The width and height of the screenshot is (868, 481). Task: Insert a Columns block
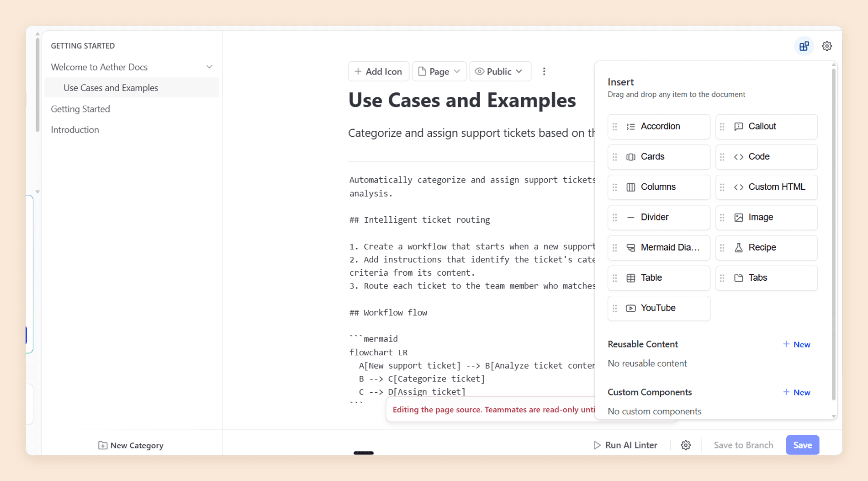(x=659, y=187)
